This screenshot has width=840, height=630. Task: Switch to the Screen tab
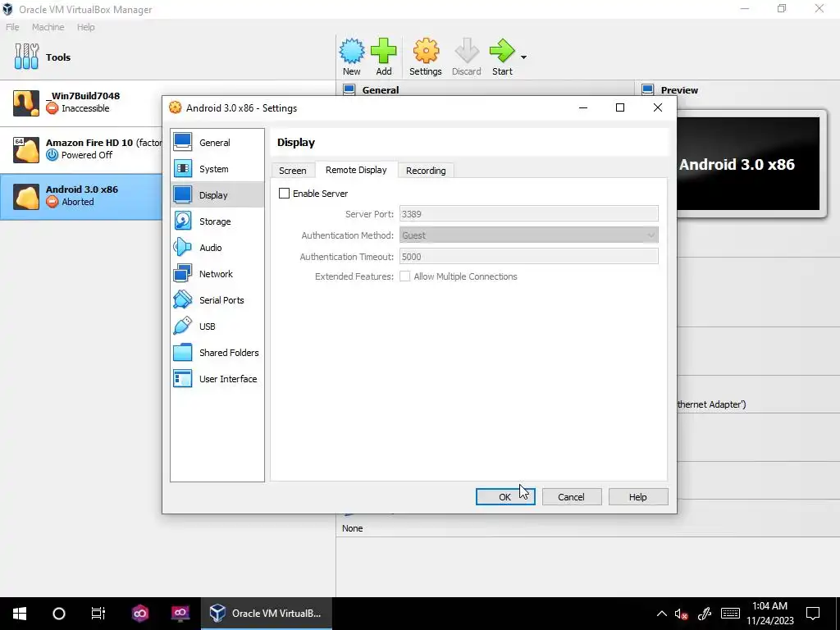(x=293, y=171)
